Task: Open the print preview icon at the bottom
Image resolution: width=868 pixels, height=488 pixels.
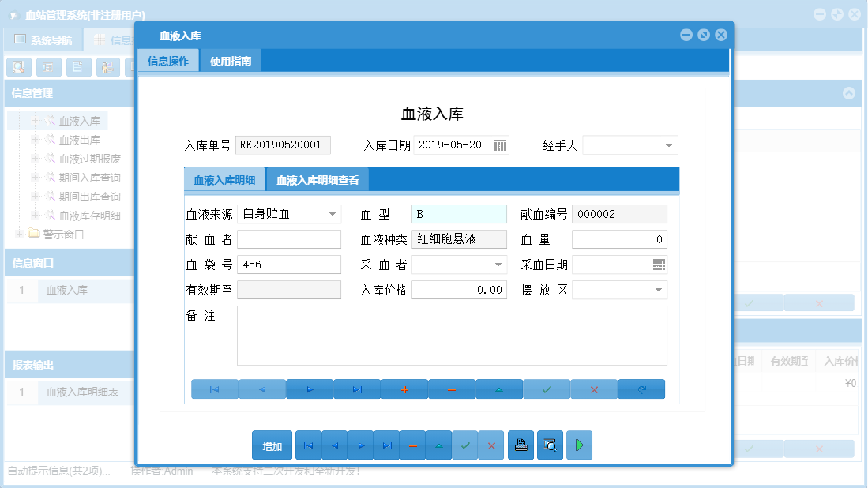Action: tap(550, 445)
